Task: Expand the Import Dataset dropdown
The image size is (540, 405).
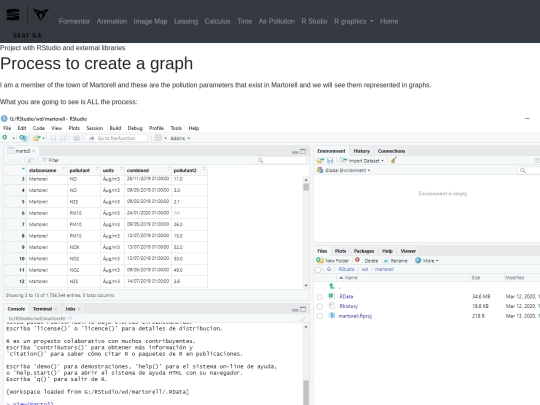Action: pos(362,161)
